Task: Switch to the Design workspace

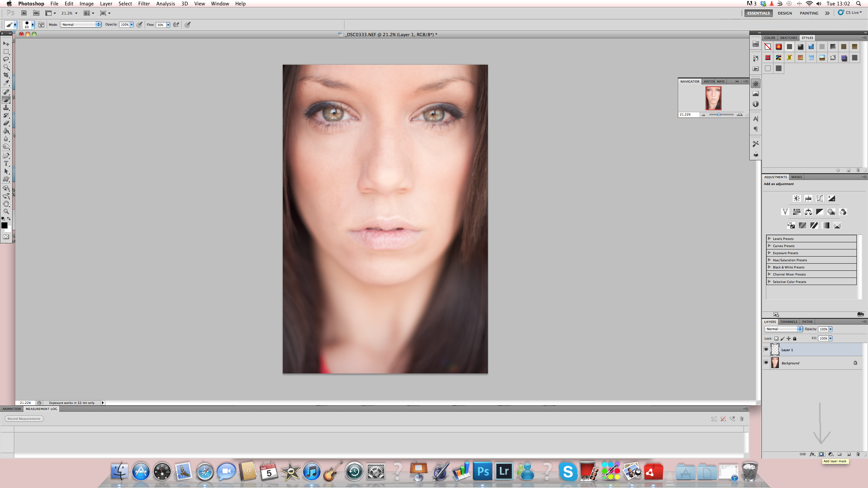Action: tap(785, 13)
